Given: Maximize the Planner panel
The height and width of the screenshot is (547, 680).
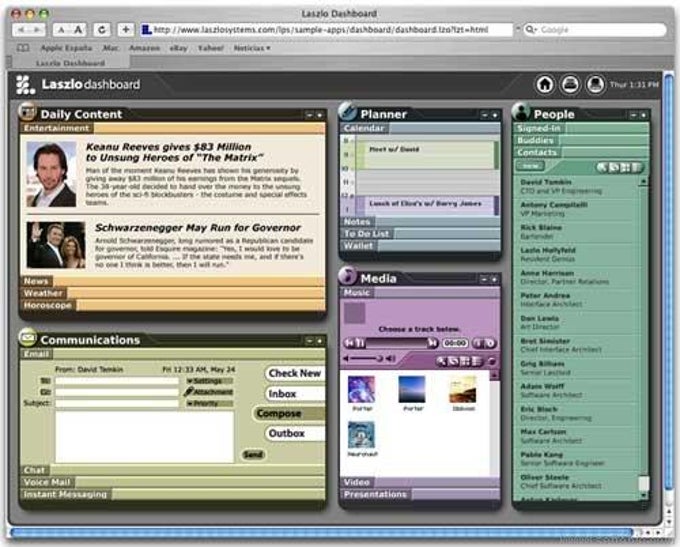Looking at the screenshot, I should [x=495, y=115].
